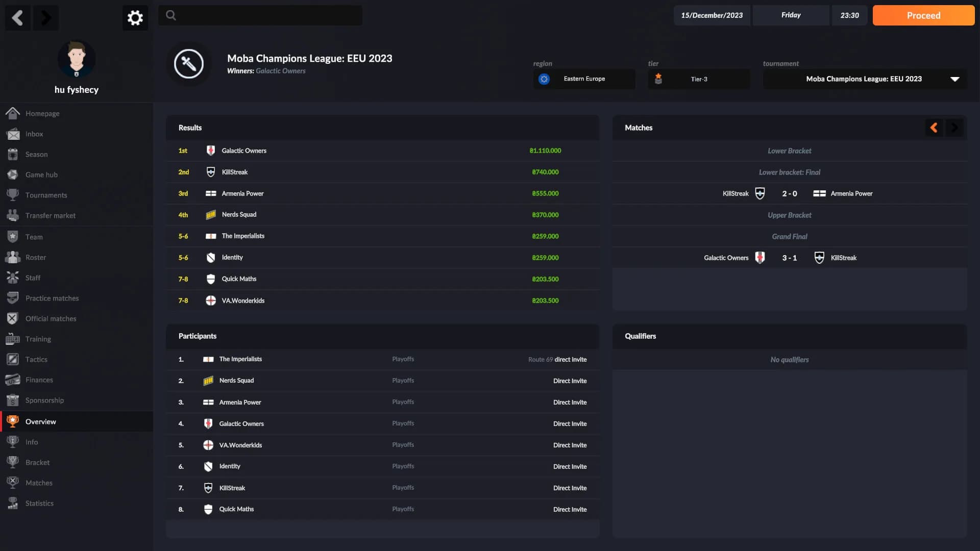Click the Team shield icon
This screenshot has height=551, width=980.
[x=13, y=237]
